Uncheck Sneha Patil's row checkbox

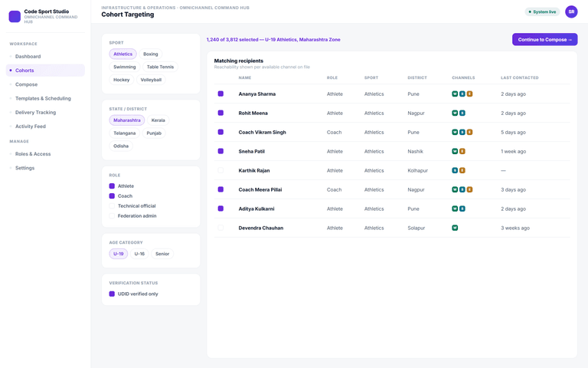pos(220,151)
